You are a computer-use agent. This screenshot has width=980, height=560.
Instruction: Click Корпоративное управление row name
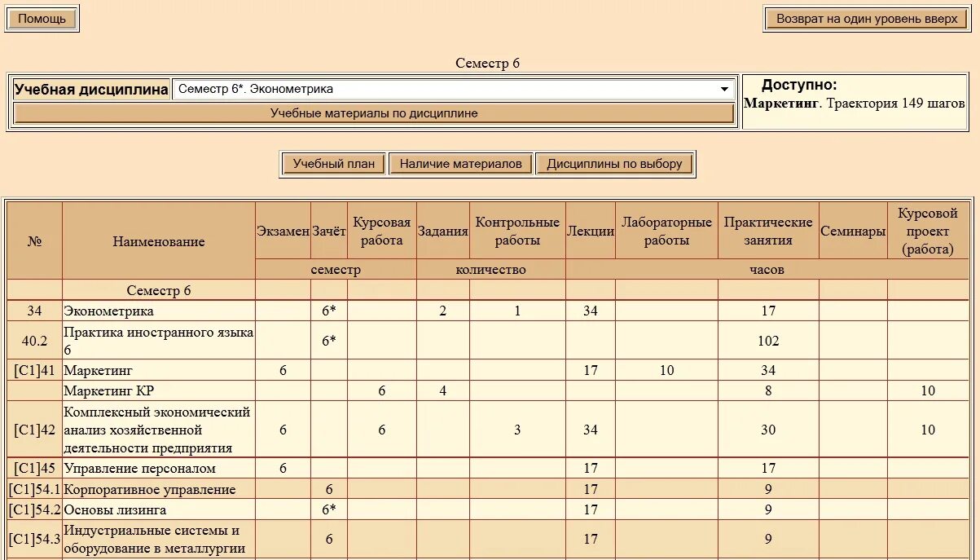pos(149,489)
